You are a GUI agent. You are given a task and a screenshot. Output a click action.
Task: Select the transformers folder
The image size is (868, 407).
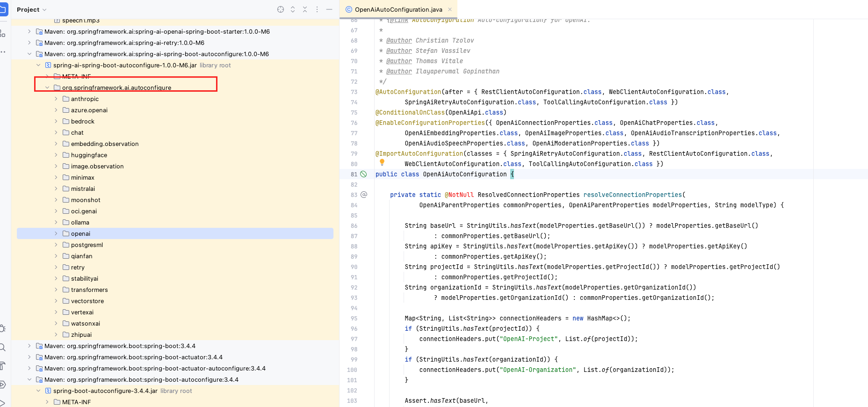(89, 290)
